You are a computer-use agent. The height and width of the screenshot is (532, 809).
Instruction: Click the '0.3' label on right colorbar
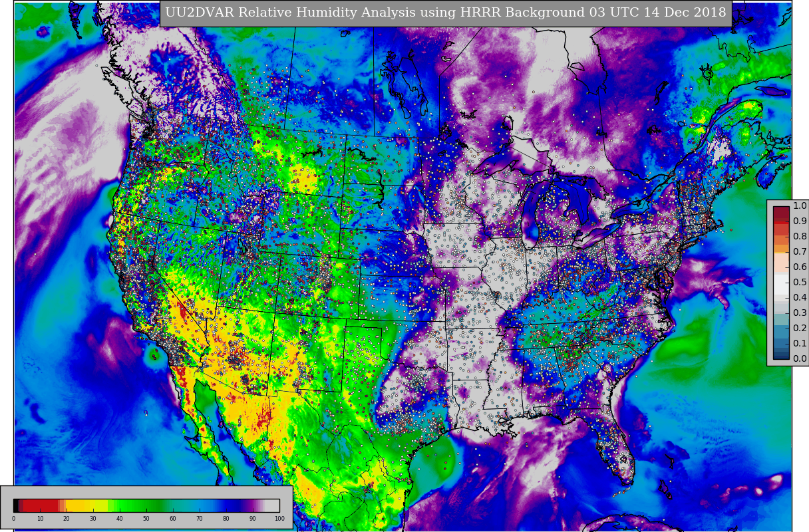800,313
